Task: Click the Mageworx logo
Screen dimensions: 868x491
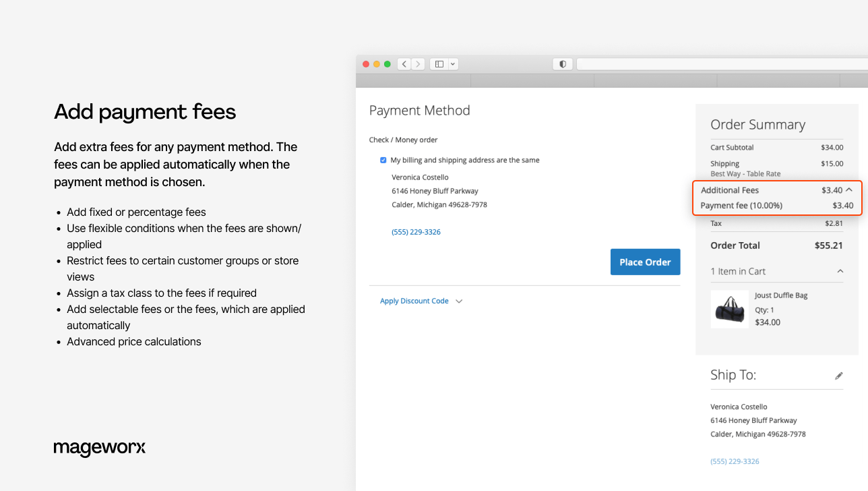Action: (x=99, y=448)
